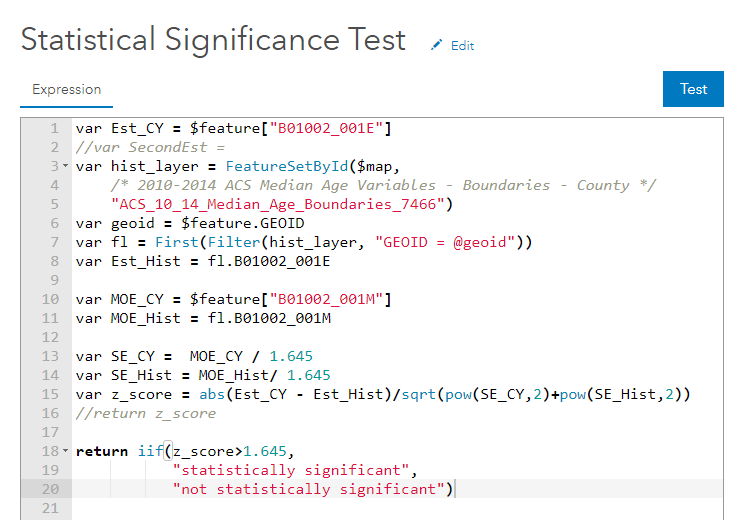739x520 pixels.
Task: Click the "B01002_001E" string on line 1
Action: coord(326,128)
